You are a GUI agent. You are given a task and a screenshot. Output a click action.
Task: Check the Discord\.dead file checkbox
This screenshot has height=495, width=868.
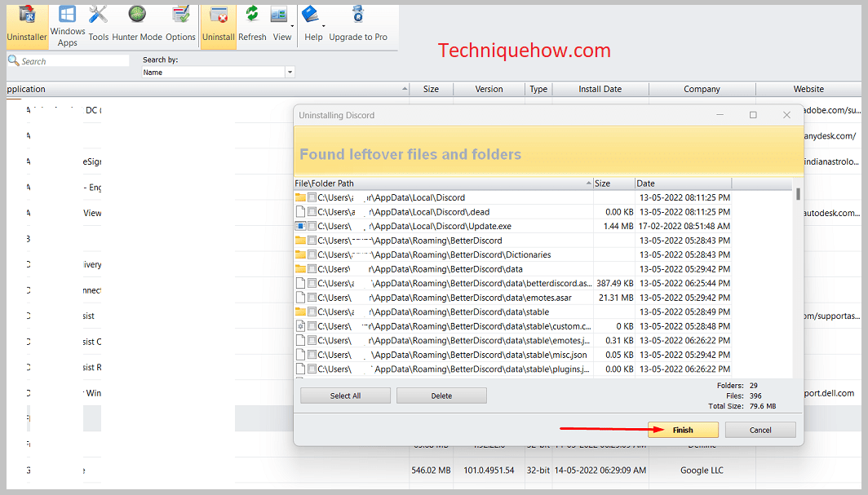[312, 212]
